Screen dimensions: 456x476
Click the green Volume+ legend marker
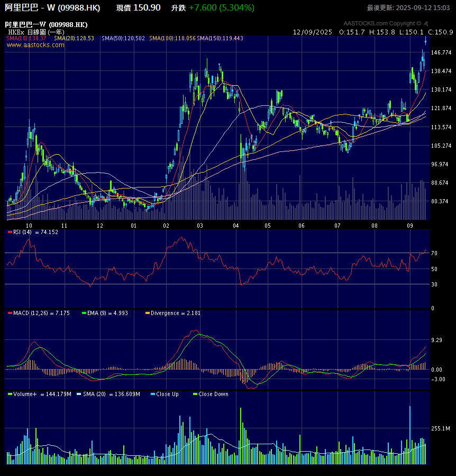click(10, 394)
